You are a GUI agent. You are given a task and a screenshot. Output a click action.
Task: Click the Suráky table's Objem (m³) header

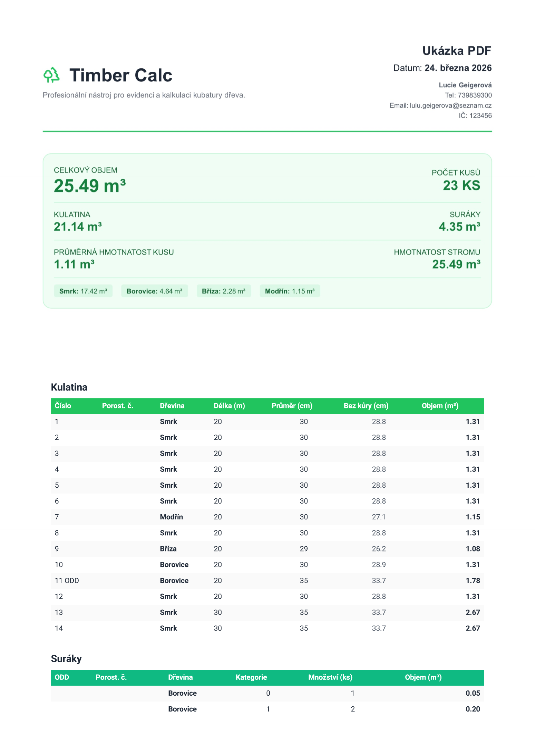(423, 677)
